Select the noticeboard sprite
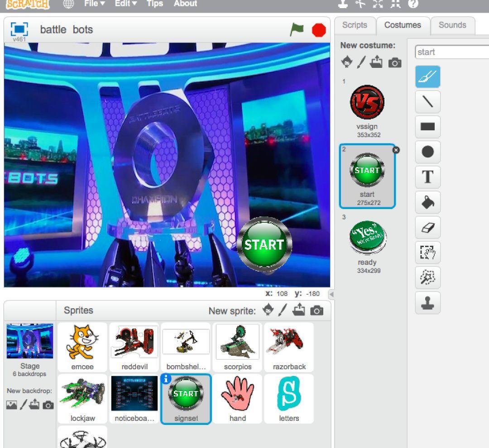The height and width of the screenshot is (448, 489). coord(134,399)
